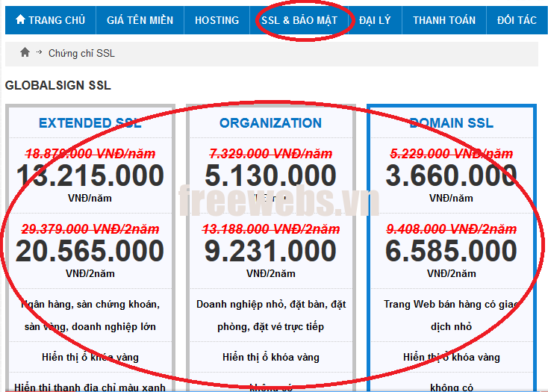The height and width of the screenshot is (392, 548).
Task: Click the 9.231.000 two-year Organization price
Action: (x=270, y=252)
